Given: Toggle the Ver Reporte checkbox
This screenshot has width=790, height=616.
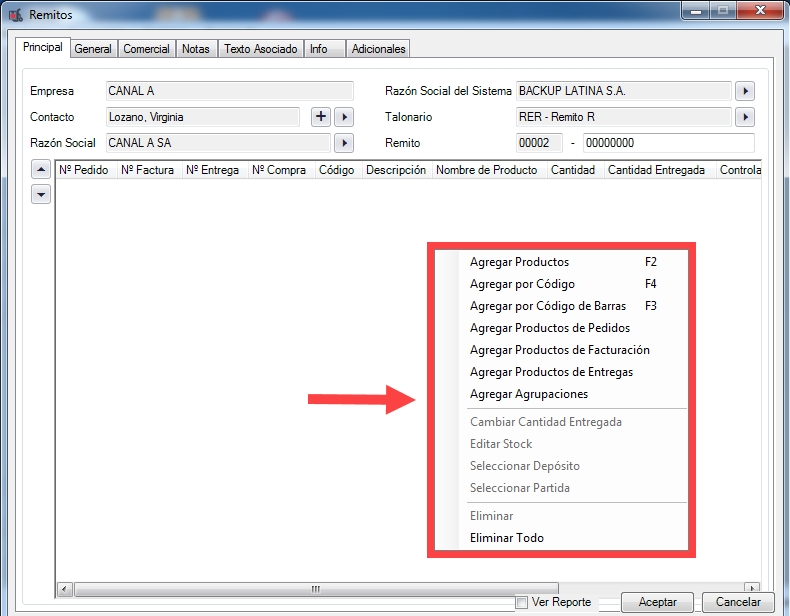Looking at the screenshot, I should pos(521,602).
